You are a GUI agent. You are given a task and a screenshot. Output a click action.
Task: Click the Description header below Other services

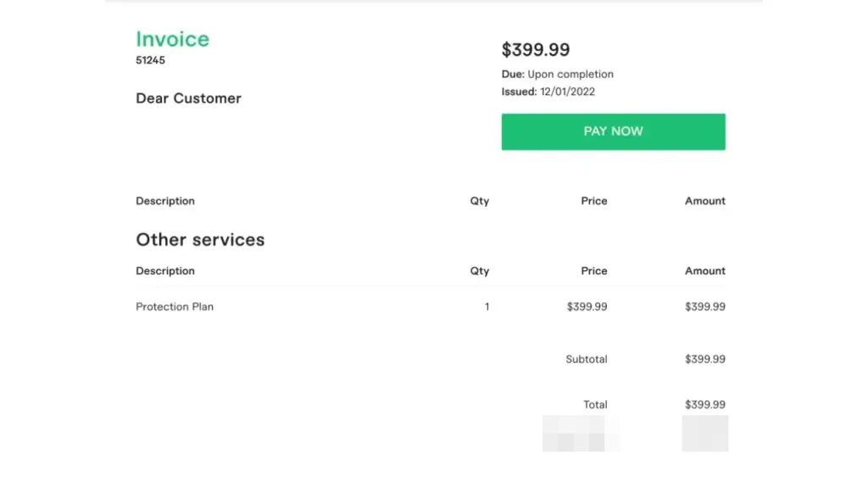click(x=165, y=271)
